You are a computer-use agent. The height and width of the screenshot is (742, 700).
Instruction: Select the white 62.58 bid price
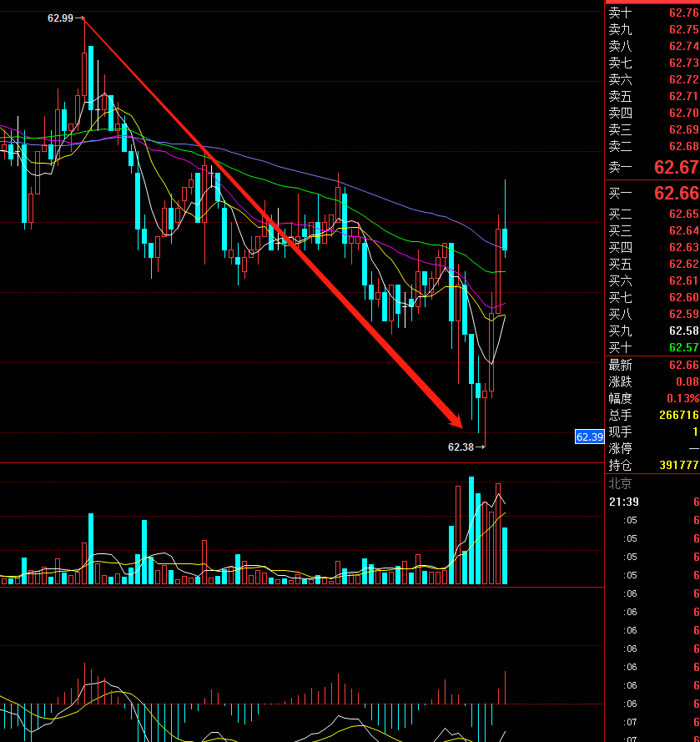(684, 331)
